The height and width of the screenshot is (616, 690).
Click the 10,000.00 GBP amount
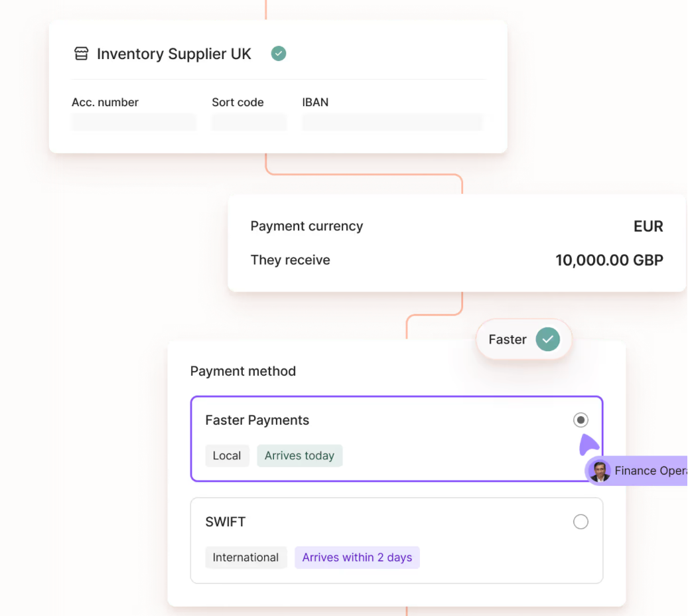tap(609, 260)
